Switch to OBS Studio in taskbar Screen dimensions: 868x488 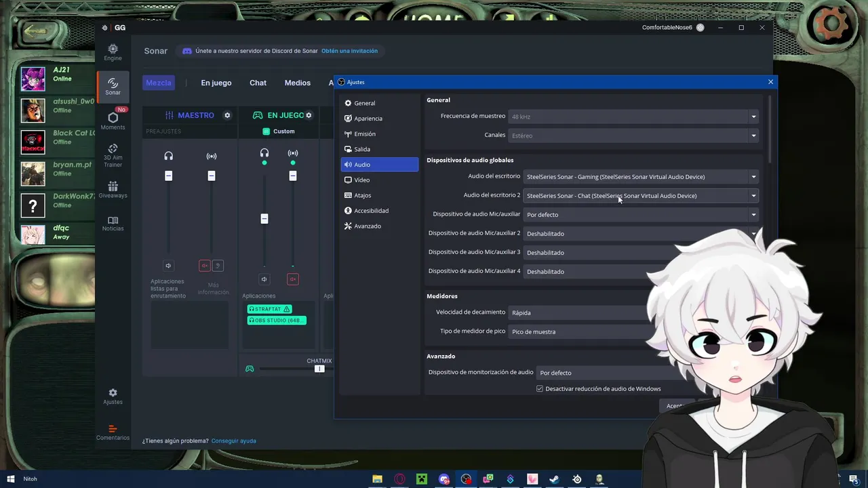pyautogui.click(x=466, y=479)
